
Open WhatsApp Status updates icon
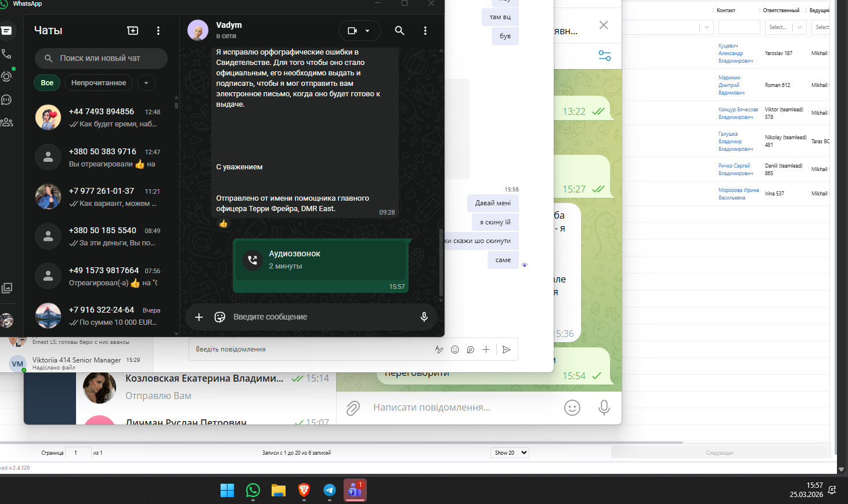[6, 77]
